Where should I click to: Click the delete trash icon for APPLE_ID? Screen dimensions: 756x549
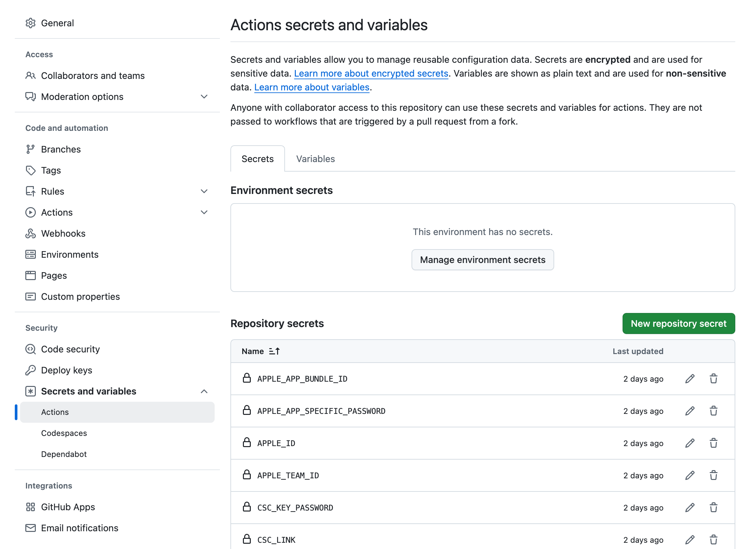[714, 443]
